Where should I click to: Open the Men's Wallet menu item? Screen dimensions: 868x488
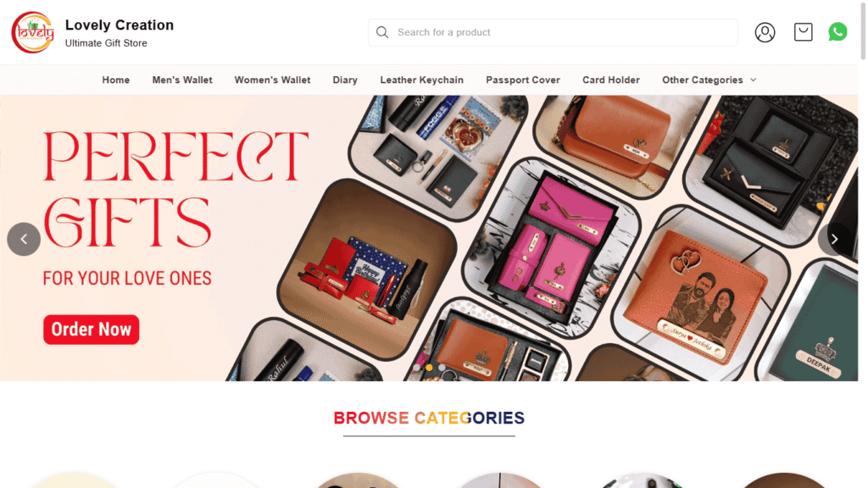pos(182,80)
